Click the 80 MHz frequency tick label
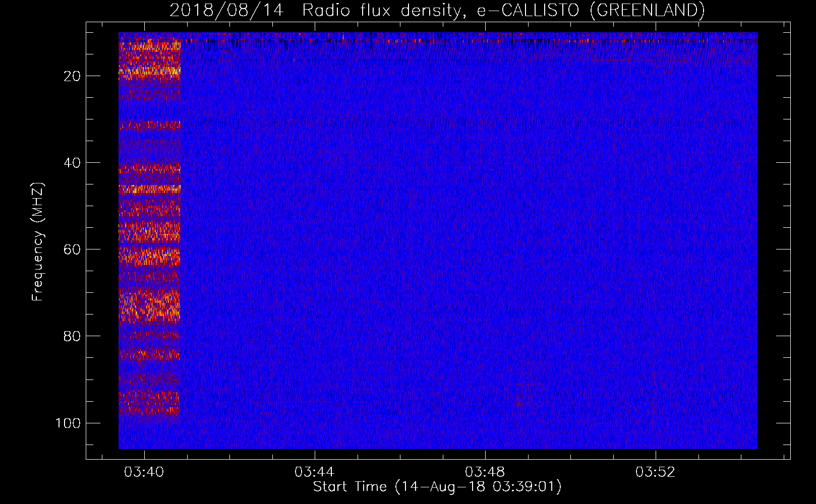 point(72,336)
